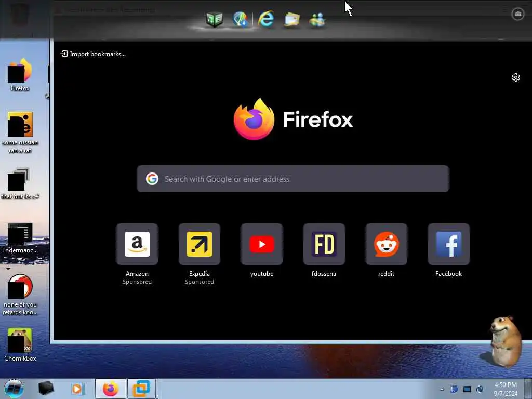Click the monitor network tray icon
This screenshot has width=532, height=399.
pyautogui.click(x=467, y=389)
